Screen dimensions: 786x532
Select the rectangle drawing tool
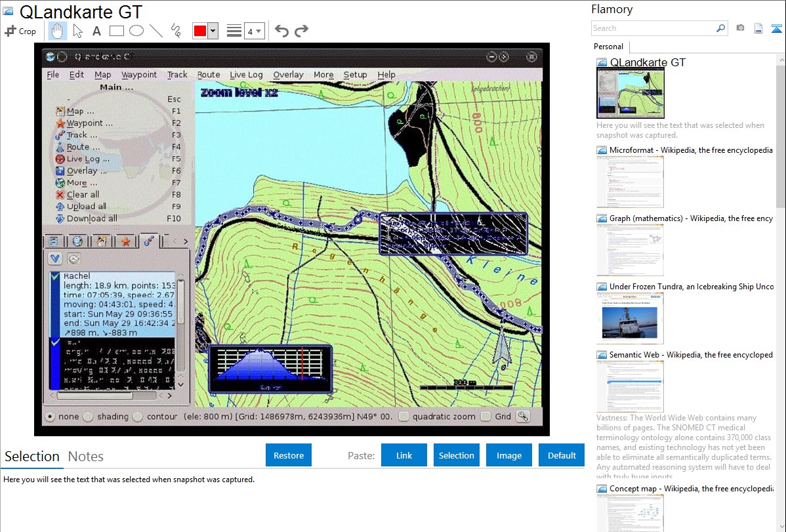(x=116, y=31)
